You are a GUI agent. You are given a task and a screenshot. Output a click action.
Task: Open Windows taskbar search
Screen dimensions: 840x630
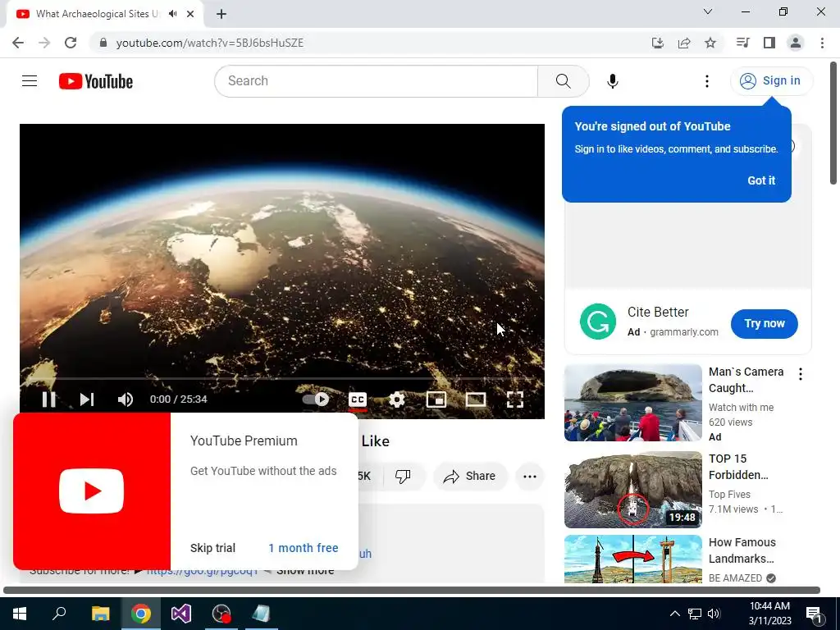59,614
